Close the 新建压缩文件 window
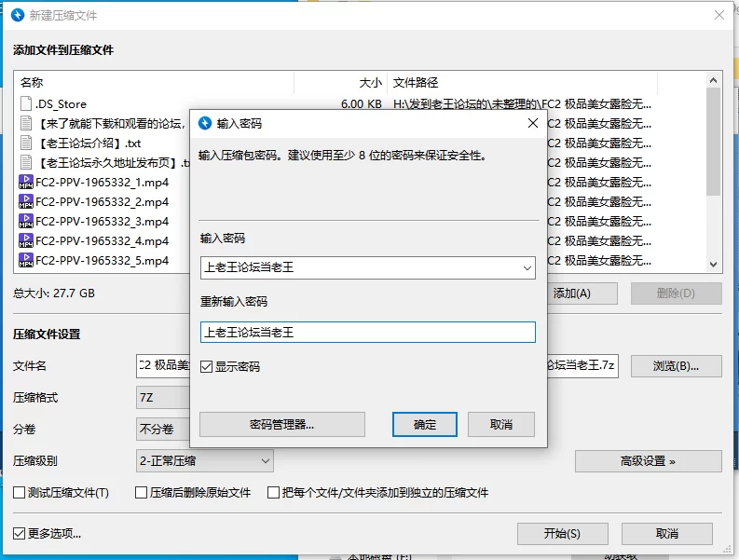Image resolution: width=739 pixels, height=560 pixels. (719, 15)
